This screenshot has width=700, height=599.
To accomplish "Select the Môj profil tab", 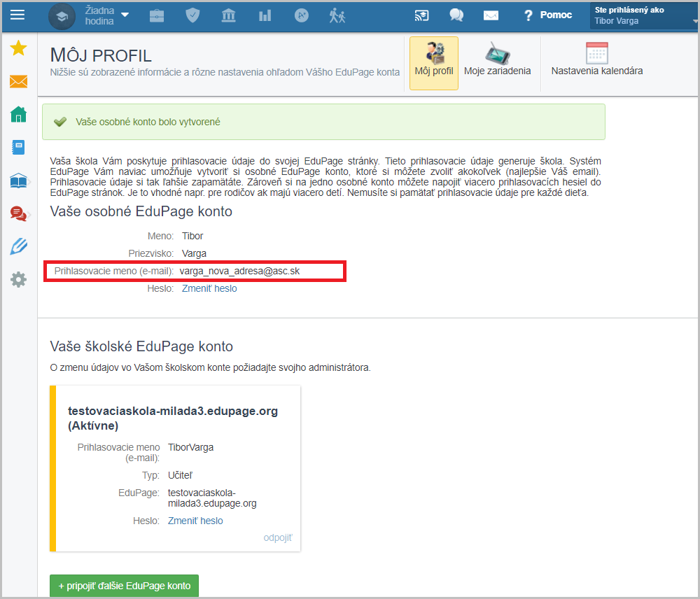I will (x=434, y=63).
